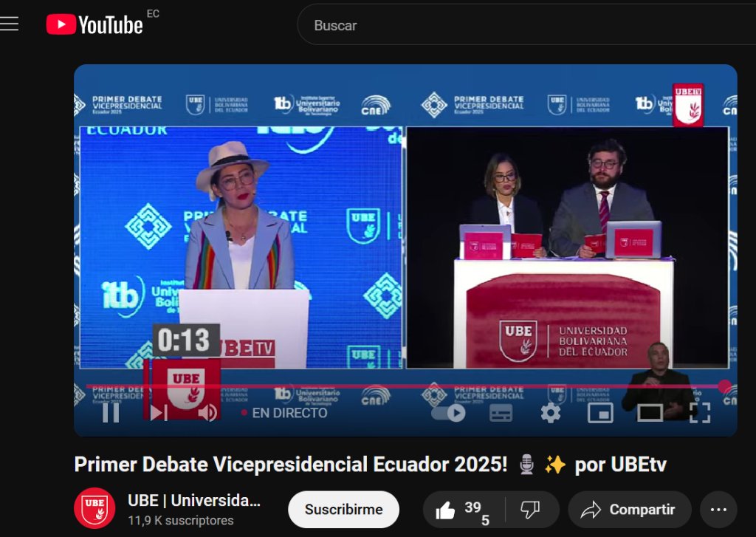Screen dimensions: 756x537
Task: Go to YouTube home via logo
Action: click(94, 24)
